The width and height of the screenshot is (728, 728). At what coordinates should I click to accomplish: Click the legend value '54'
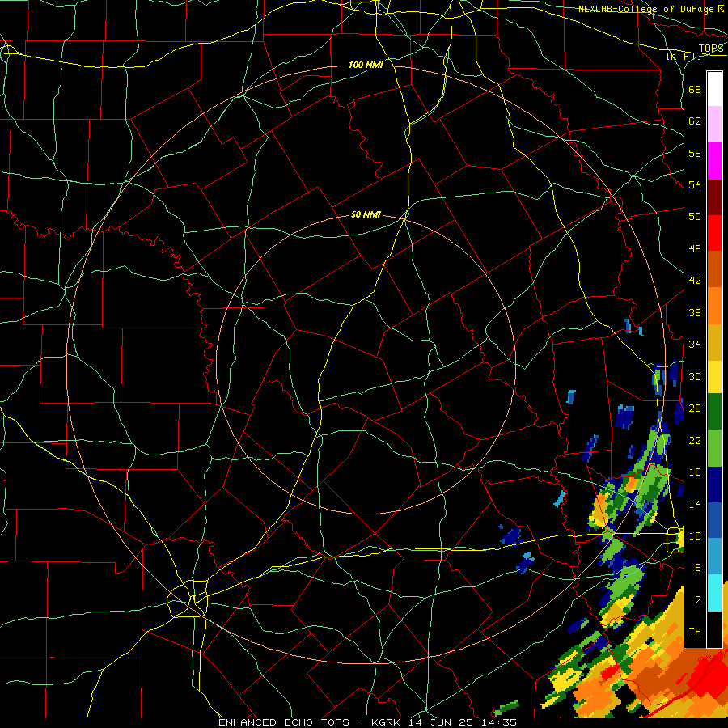(x=695, y=185)
